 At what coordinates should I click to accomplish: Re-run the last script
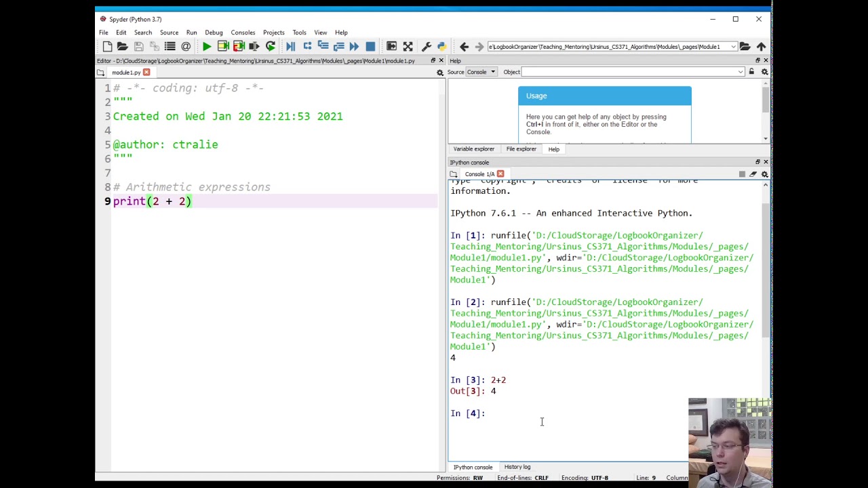click(270, 46)
